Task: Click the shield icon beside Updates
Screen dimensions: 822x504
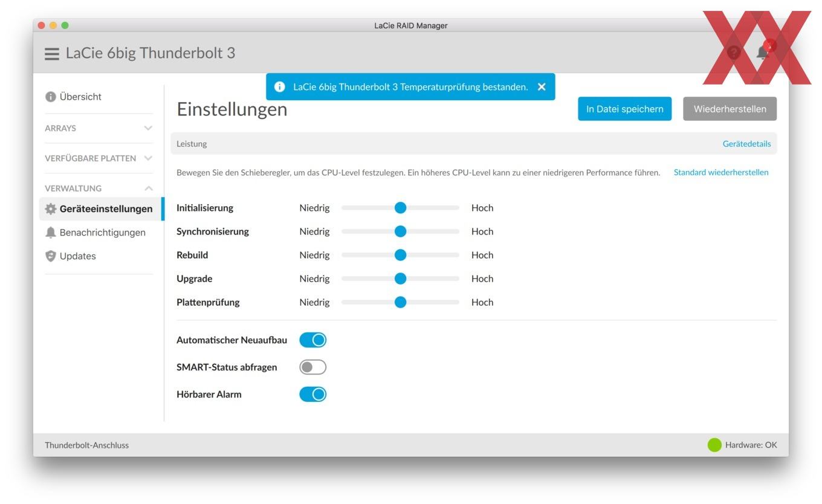Action: click(51, 256)
